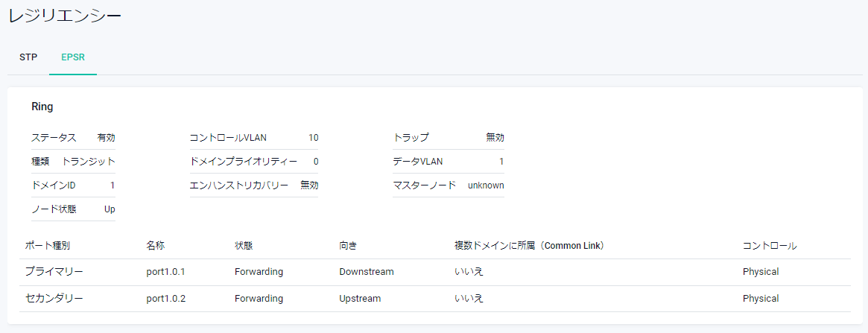Click port1.0.1 in the name column
Image resolution: width=868 pixels, height=333 pixels.
165,272
